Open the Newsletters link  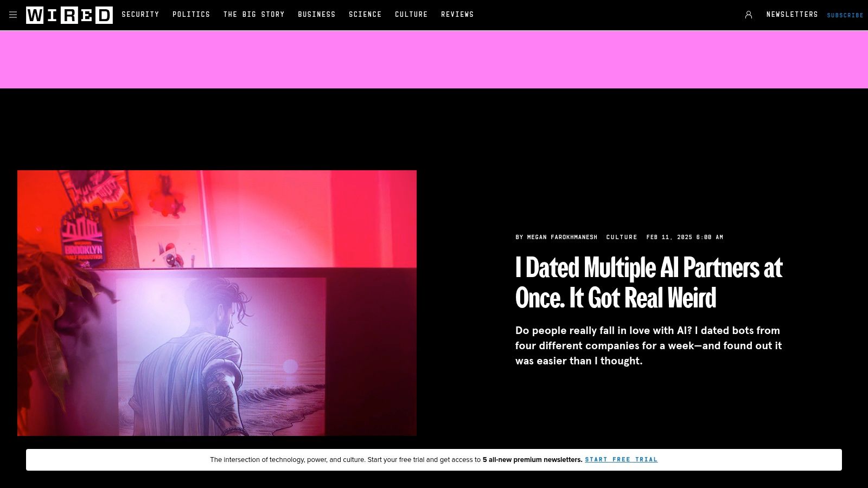click(792, 15)
